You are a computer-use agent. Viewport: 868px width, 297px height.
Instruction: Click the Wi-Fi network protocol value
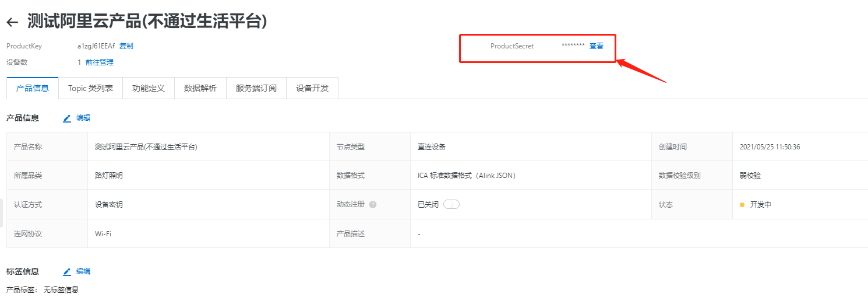point(103,234)
